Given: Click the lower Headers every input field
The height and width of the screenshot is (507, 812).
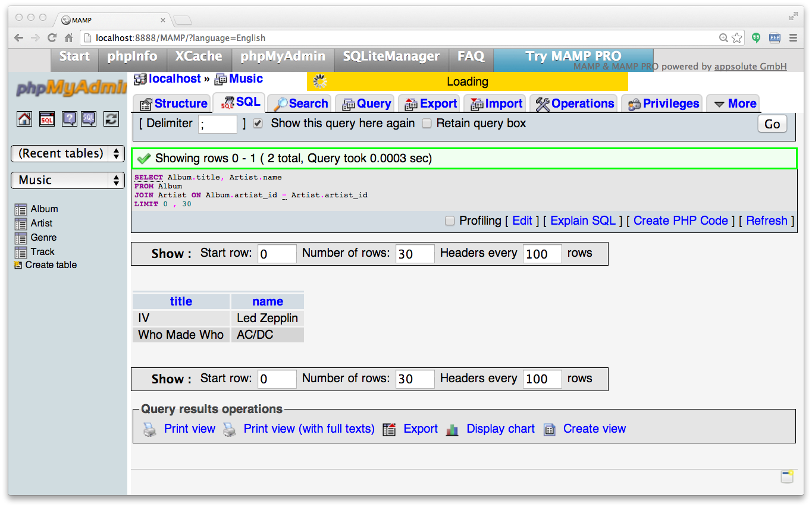Looking at the screenshot, I should coord(543,379).
